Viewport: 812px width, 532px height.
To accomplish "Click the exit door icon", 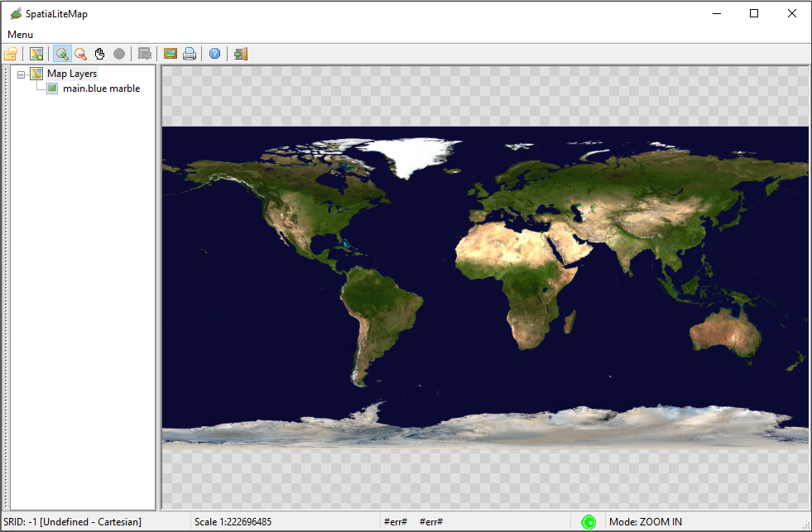I will pyautogui.click(x=241, y=54).
